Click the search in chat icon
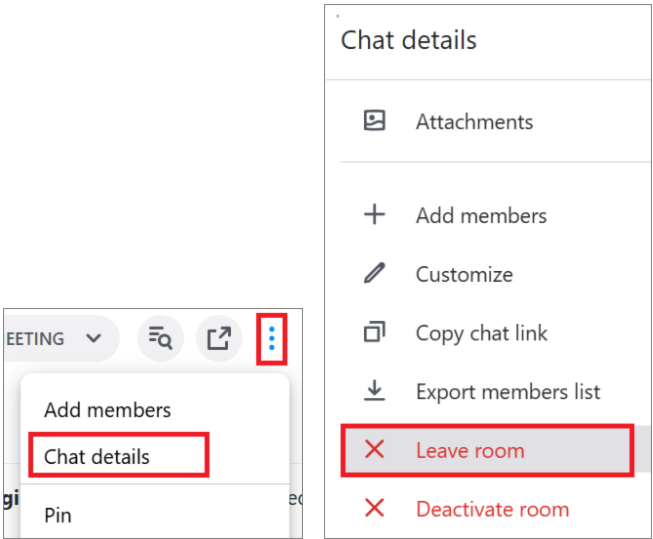Viewport: 653px width, 539px height. click(x=160, y=339)
